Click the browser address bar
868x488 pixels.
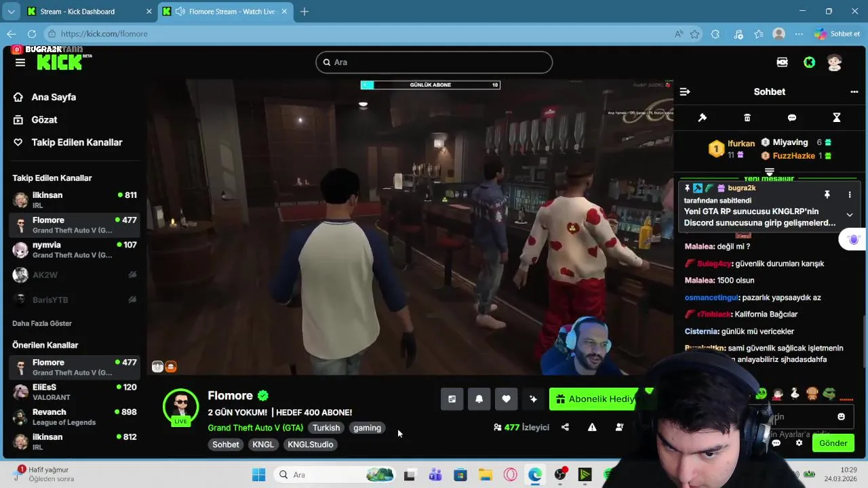[359, 34]
